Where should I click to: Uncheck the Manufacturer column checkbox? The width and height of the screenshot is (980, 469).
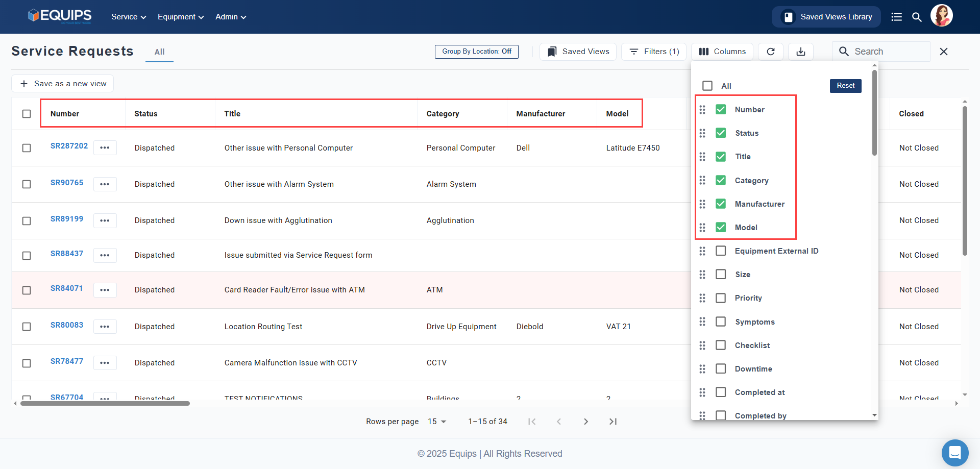pos(721,204)
